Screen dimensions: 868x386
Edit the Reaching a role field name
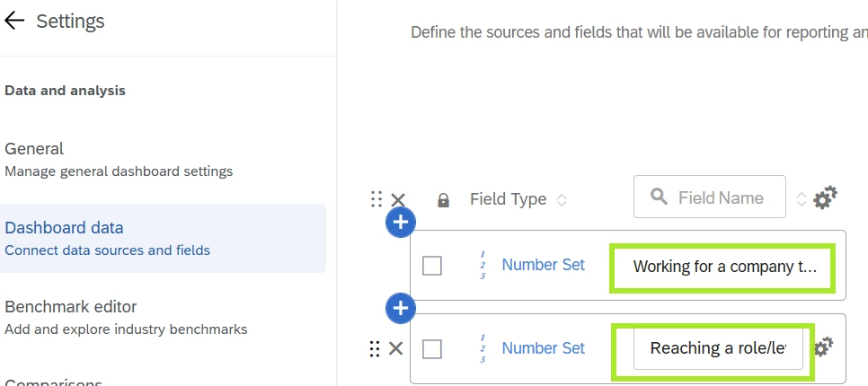(717, 348)
